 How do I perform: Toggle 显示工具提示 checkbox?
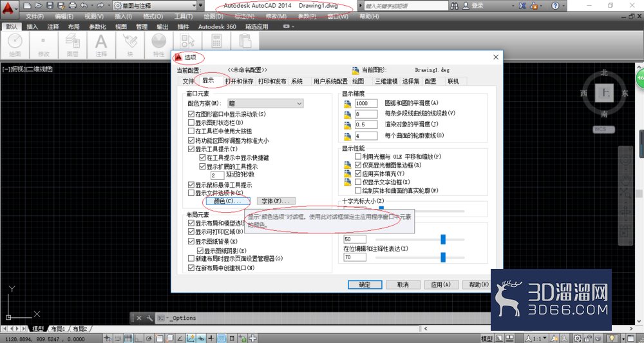[x=191, y=149]
